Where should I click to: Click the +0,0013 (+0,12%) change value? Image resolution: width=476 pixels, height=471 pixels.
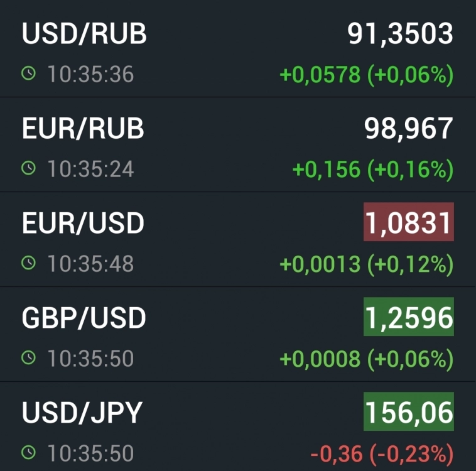coord(366,264)
